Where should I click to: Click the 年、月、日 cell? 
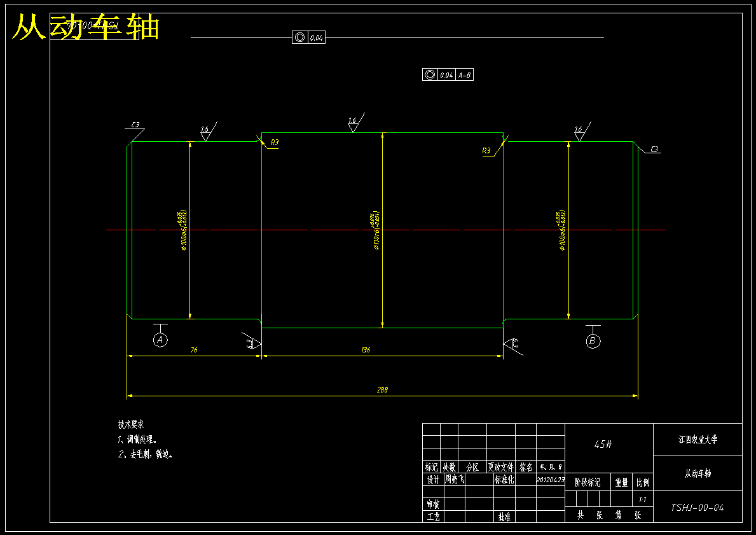(x=551, y=467)
